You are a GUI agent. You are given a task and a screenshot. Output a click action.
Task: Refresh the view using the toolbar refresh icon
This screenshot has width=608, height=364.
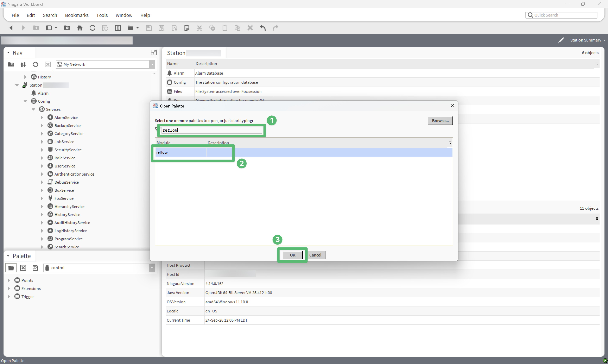tap(93, 28)
